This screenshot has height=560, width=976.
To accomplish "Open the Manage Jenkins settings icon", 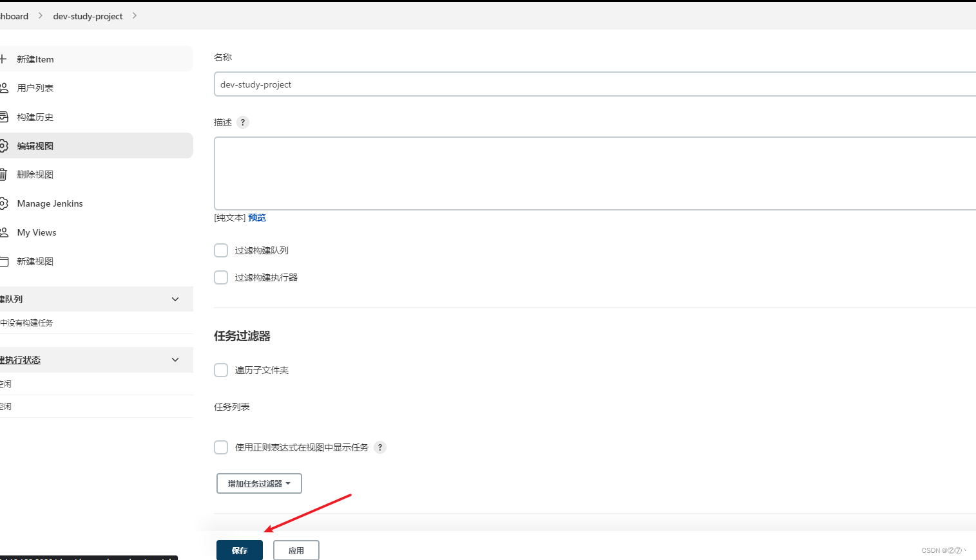I will 5,203.
